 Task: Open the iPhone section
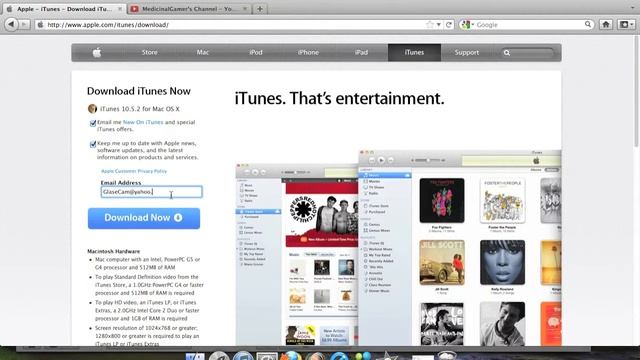[308, 52]
